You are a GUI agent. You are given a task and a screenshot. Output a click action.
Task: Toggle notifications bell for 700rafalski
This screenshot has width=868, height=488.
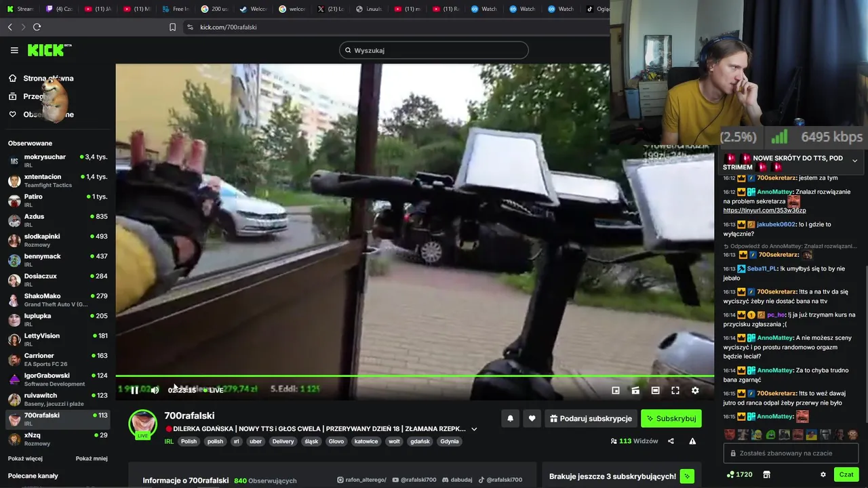pos(511,419)
